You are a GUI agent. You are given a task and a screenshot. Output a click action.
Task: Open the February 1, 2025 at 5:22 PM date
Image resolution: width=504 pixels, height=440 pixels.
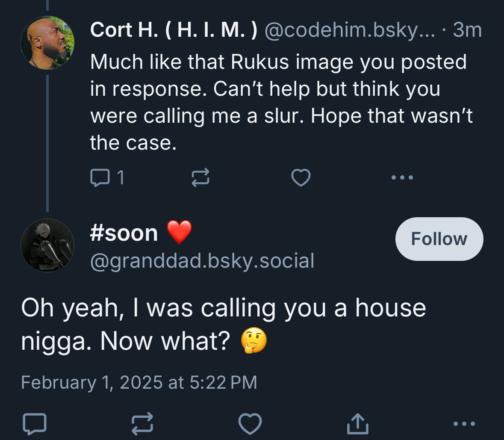(139, 382)
